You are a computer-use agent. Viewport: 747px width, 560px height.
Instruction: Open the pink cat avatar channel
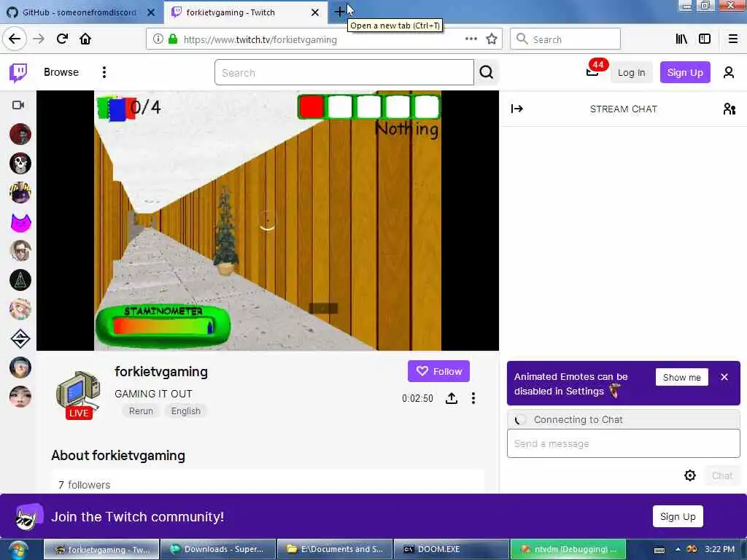20,222
